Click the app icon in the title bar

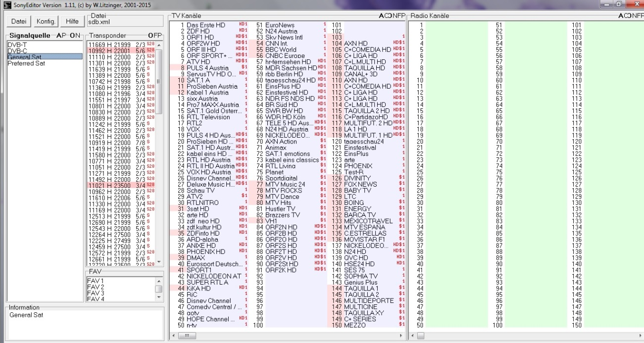tap(4, 4)
